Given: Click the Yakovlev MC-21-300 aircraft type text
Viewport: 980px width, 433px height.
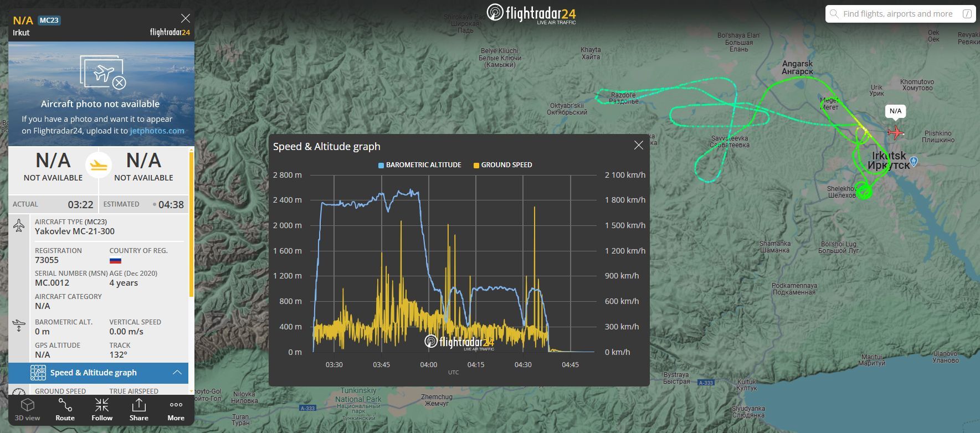Looking at the screenshot, I should point(75,231).
